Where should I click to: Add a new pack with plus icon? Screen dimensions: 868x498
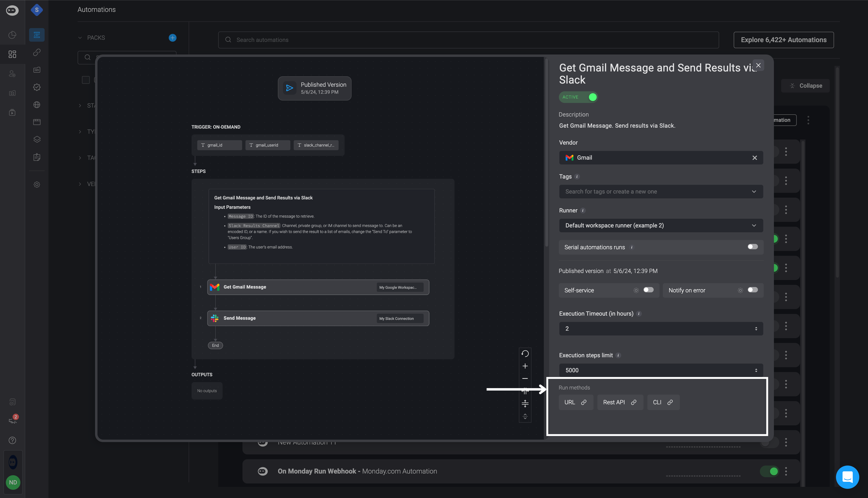click(172, 38)
